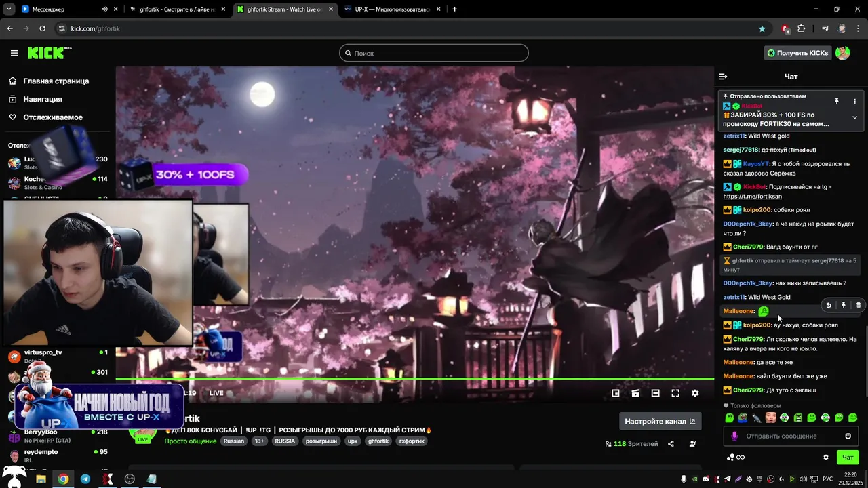The image size is (868, 488).
Task: Open the Kick hamburger sidebar menu
Action: tap(14, 53)
